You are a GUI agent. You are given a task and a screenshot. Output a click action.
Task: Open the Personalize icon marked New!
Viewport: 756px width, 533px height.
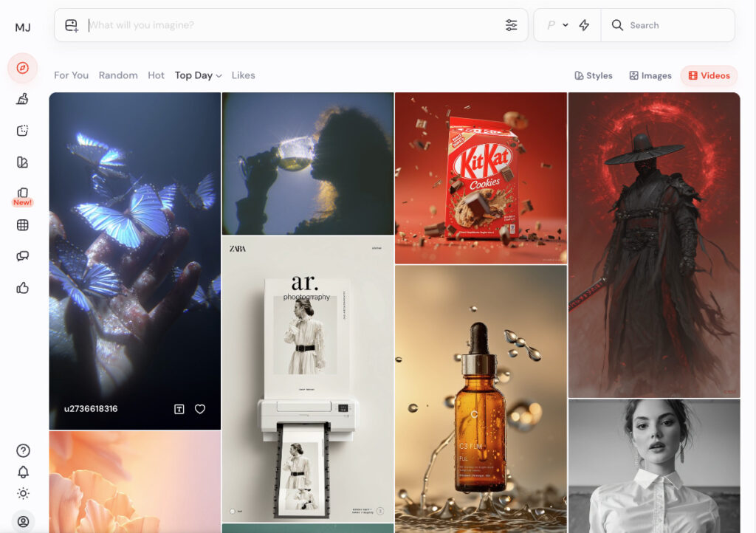[x=23, y=193]
